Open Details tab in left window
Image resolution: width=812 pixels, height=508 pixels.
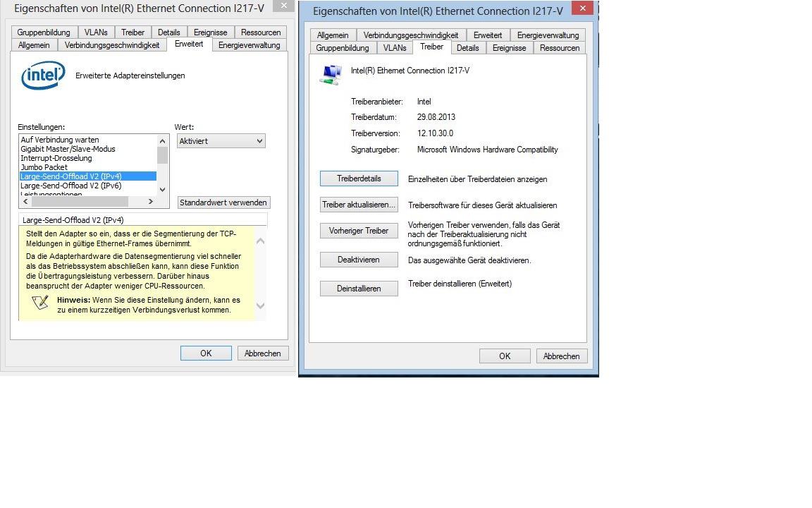tap(169, 32)
